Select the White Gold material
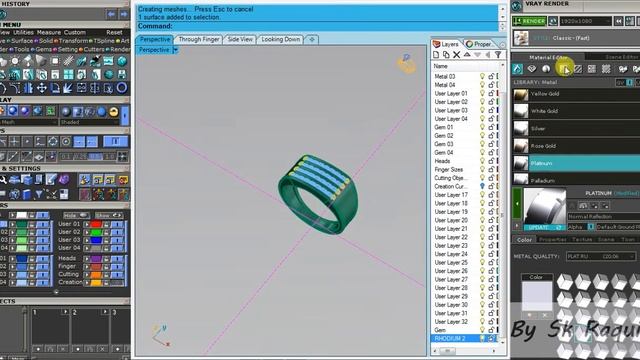The width and height of the screenshot is (640, 360). (x=576, y=111)
